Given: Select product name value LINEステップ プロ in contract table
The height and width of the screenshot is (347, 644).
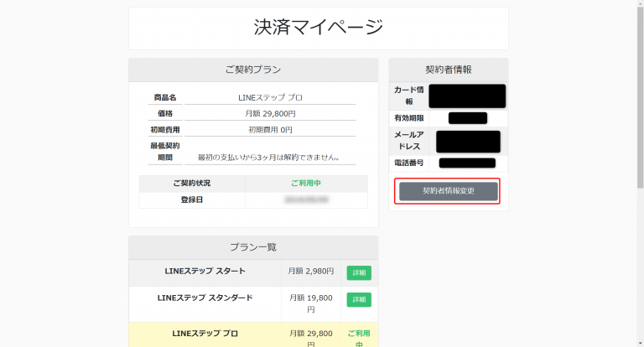Looking at the screenshot, I should (x=270, y=97).
